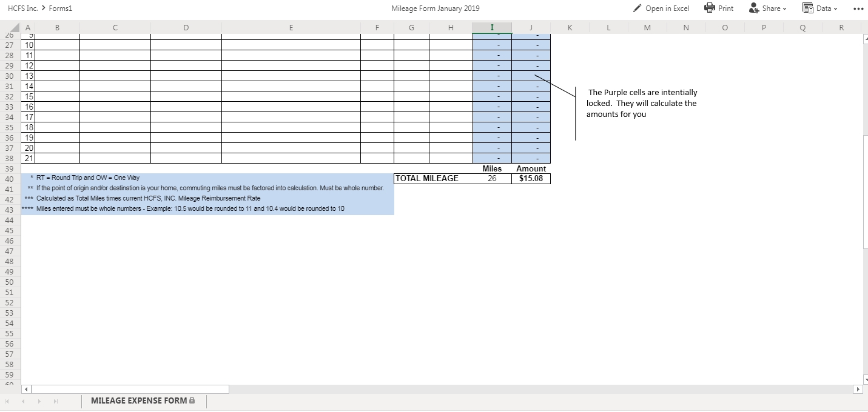Expand the Share dropdown menu
Image resolution: width=868 pixels, height=412 pixels.
(x=767, y=8)
